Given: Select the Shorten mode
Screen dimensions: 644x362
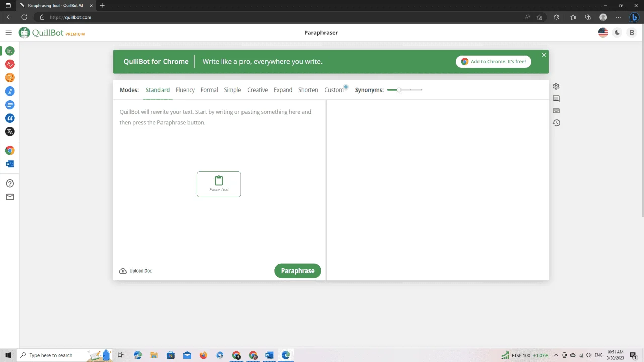Looking at the screenshot, I should click(308, 90).
